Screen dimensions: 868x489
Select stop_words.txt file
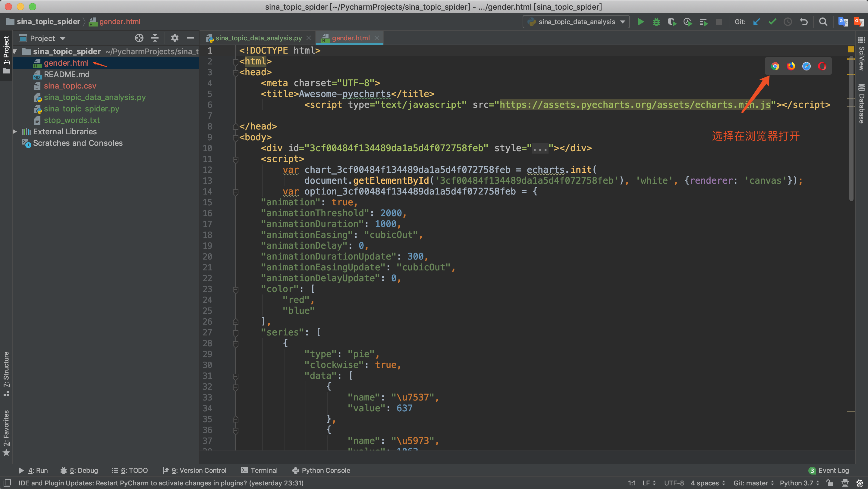point(105,120)
